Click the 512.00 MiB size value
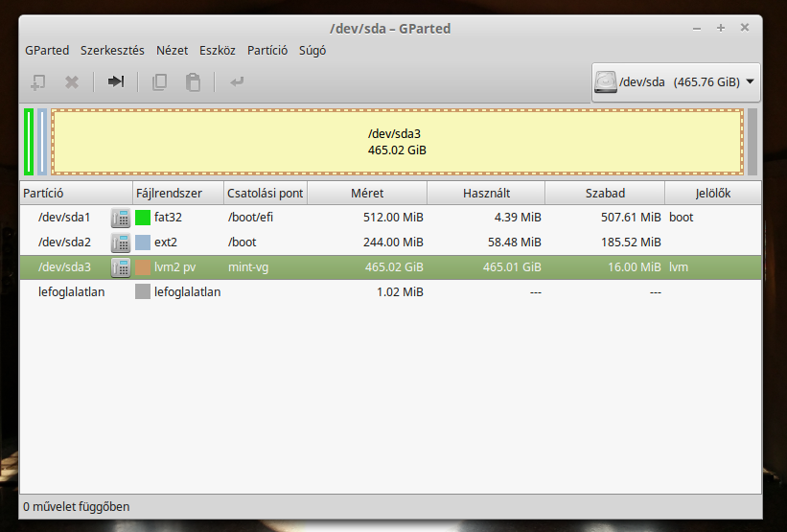Viewport: 787px width, 532px height. (x=393, y=218)
